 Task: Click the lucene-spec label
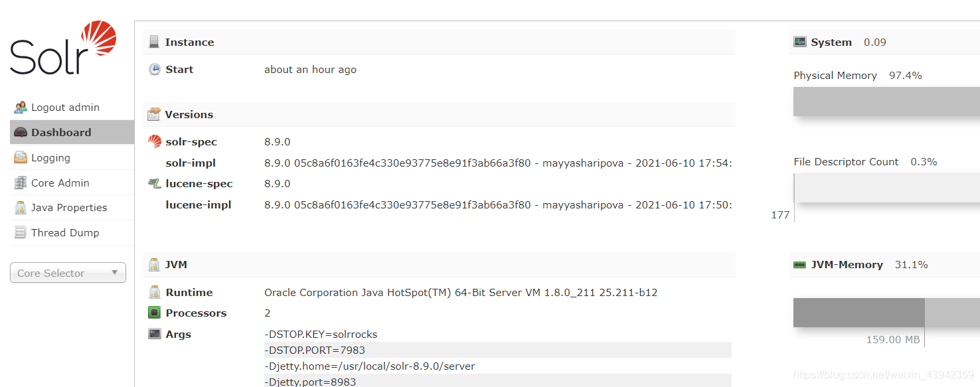tap(199, 183)
